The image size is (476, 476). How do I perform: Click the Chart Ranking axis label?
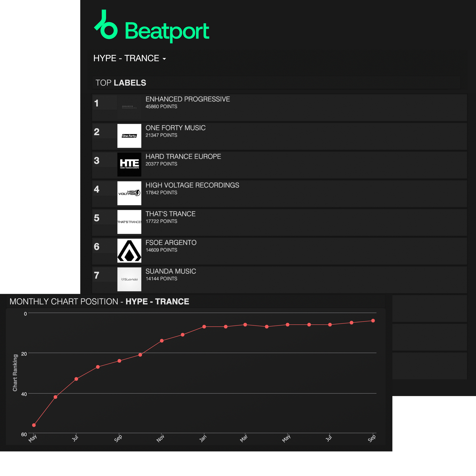[15, 373]
